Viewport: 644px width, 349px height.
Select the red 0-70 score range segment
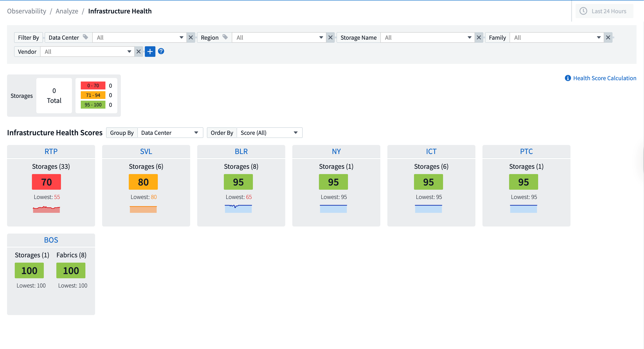93,85
